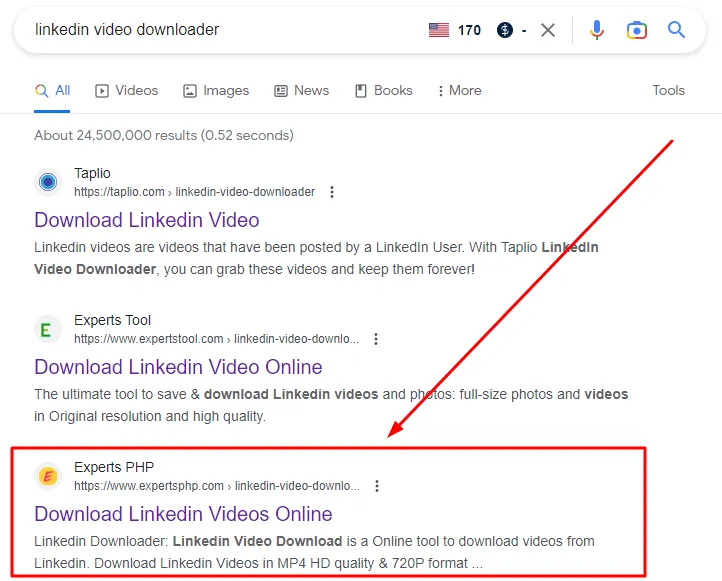Click the US flag extension icon
The width and height of the screenshot is (722, 581).
(439, 30)
